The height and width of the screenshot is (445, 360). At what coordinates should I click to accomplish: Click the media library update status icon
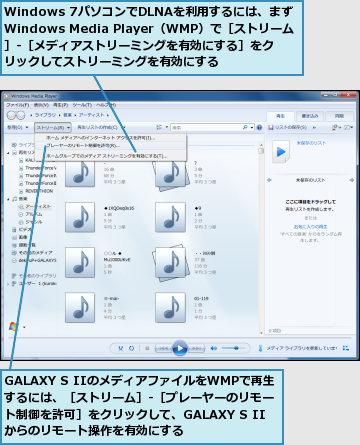click(260, 348)
